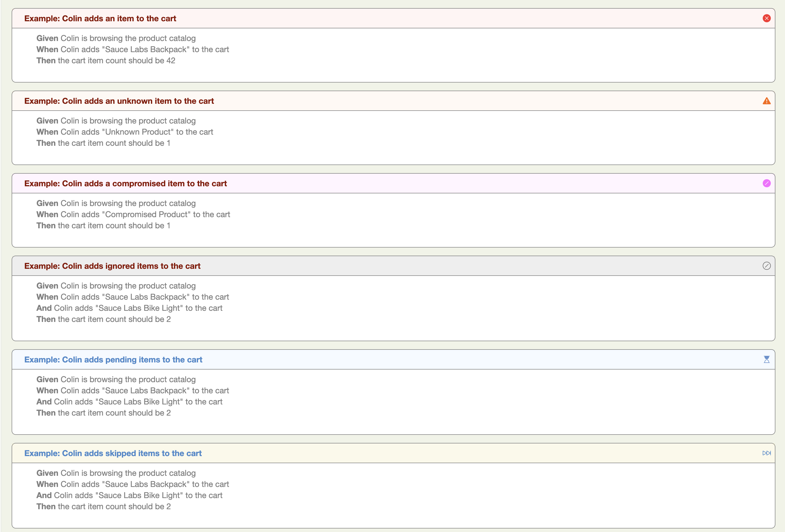Image resolution: width=785 pixels, height=532 pixels.
Task: Open 'Colin adds skipped items' example link
Action: pyautogui.click(x=113, y=453)
